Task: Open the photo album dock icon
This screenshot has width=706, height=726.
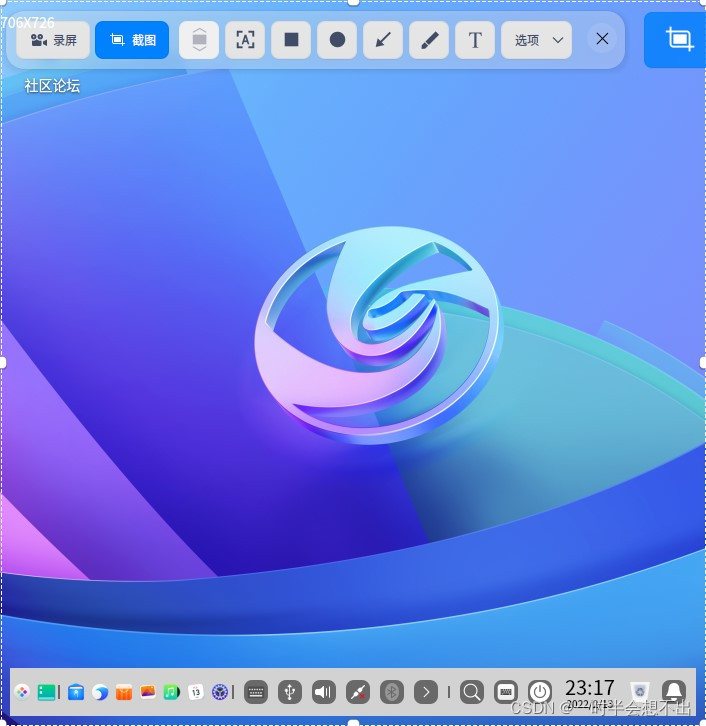Action: [148, 692]
